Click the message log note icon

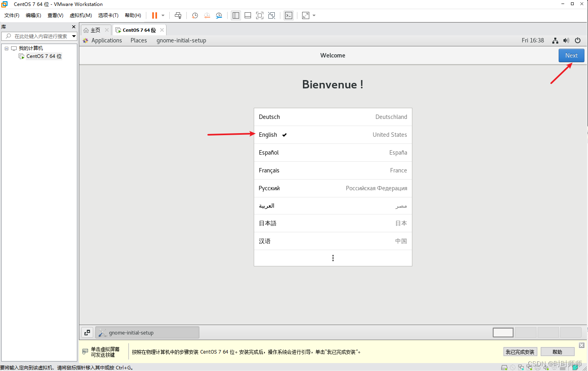tap(575, 367)
